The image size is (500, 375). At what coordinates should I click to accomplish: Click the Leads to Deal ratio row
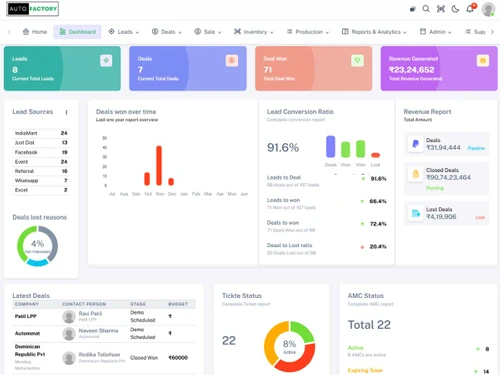tap(326, 181)
